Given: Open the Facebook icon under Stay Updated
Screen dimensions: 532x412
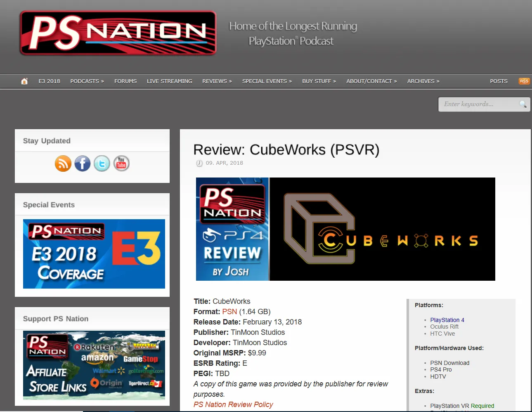Looking at the screenshot, I should [x=83, y=163].
